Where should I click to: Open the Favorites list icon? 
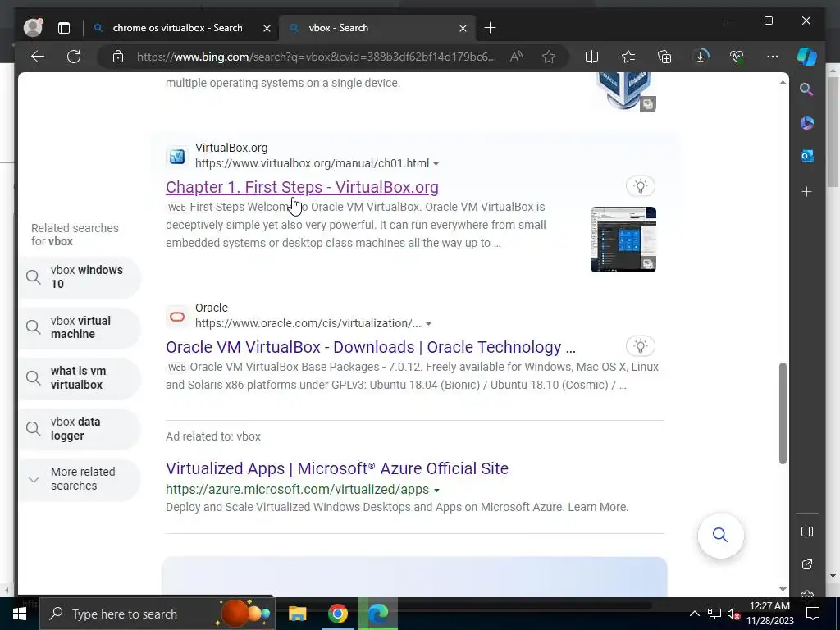[628, 57]
